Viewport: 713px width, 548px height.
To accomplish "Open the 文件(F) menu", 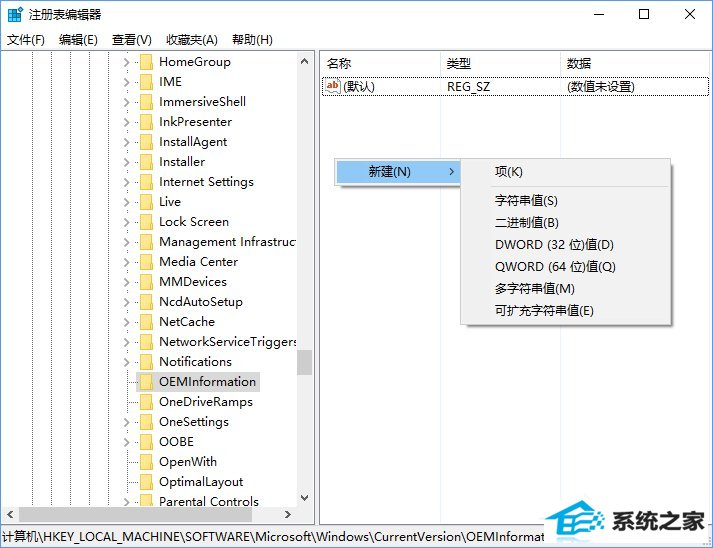I will click(26, 40).
